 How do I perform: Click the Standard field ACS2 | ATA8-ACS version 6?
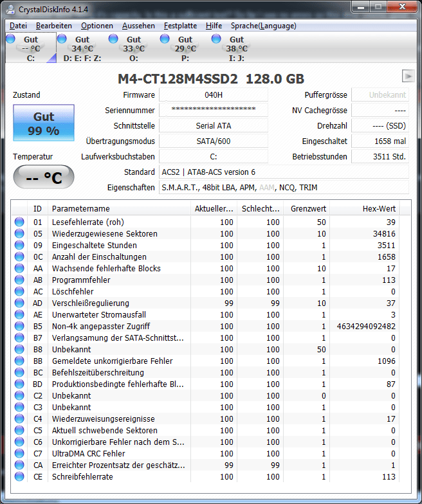pos(284,172)
